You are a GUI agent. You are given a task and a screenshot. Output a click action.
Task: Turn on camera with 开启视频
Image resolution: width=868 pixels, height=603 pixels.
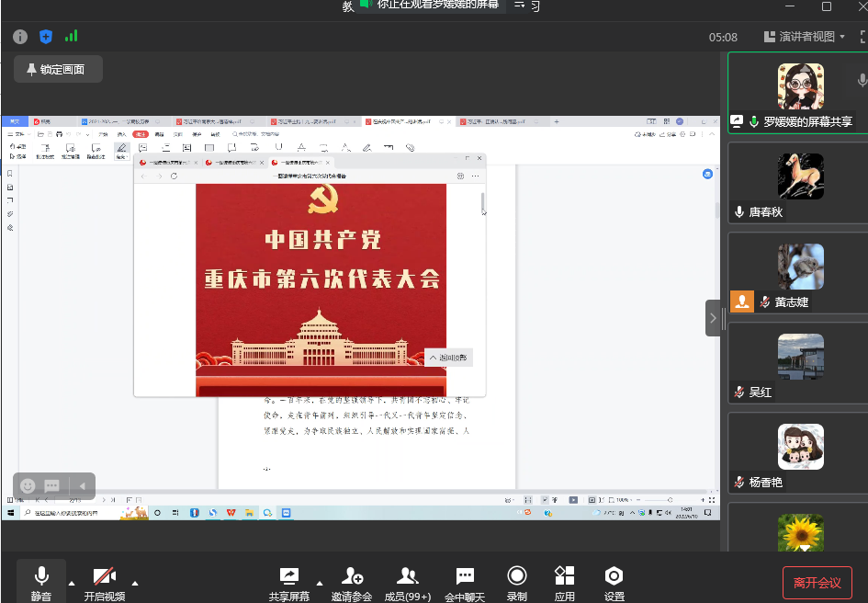[x=105, y=582]
